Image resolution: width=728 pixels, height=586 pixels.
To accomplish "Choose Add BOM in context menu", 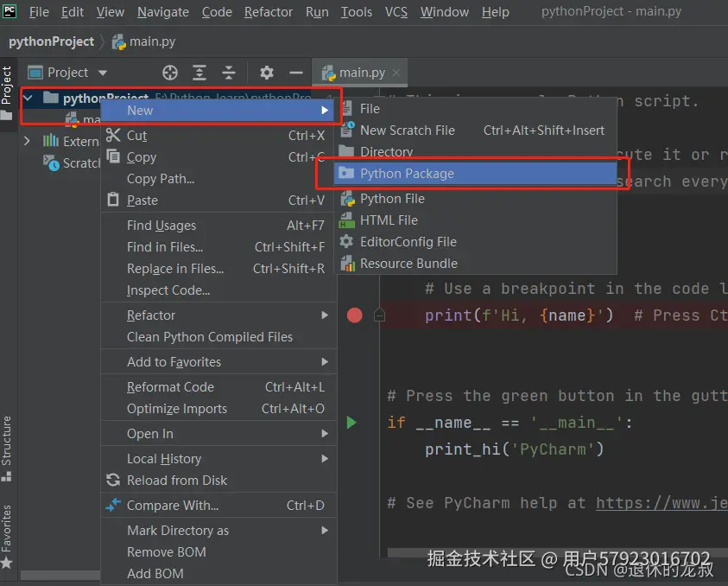I will (x=218, y=573).
